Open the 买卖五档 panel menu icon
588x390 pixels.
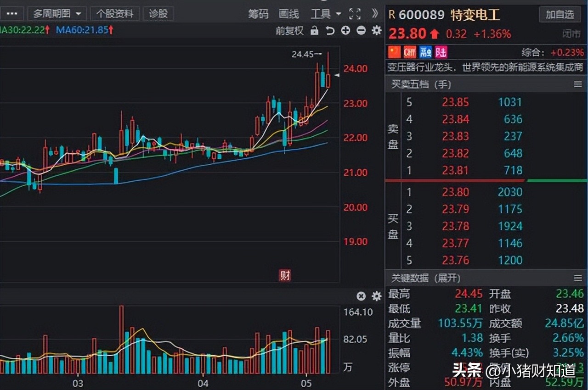pyautogui.click(x=577, y=84)
